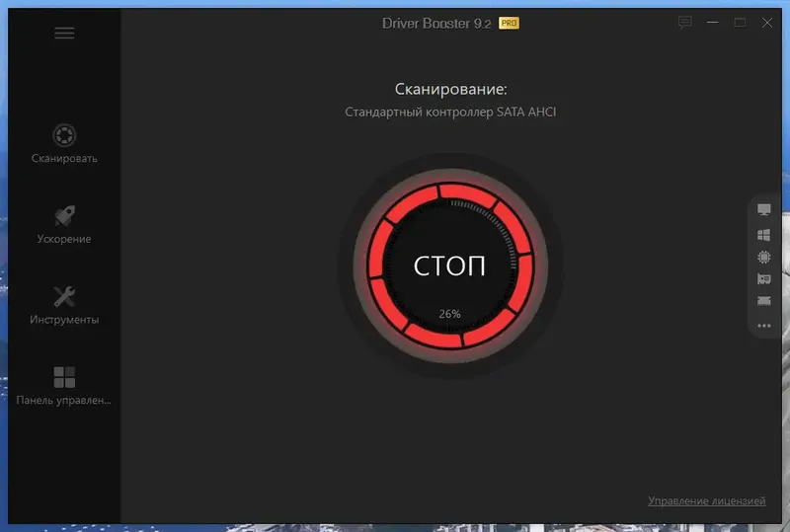
Task: Open the Ускорение rocket icon
Action: point(64,215)
